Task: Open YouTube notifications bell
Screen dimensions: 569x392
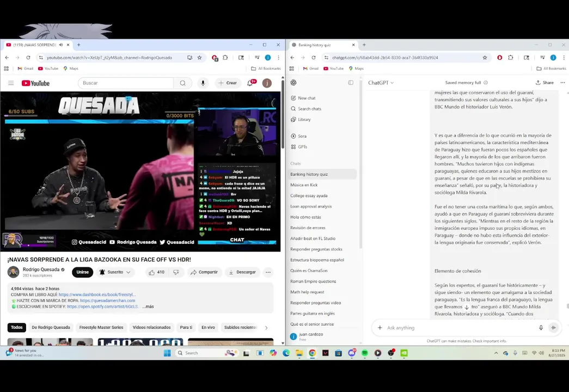Action: coord(250,83)
